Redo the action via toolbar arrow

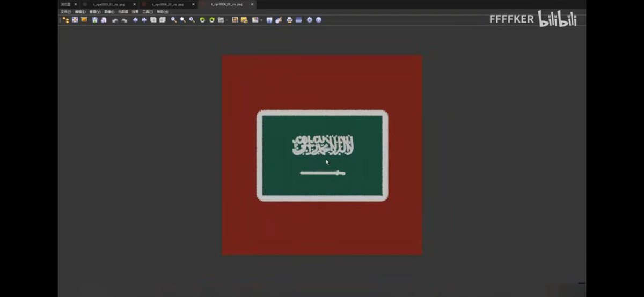(x=124, y=20)
